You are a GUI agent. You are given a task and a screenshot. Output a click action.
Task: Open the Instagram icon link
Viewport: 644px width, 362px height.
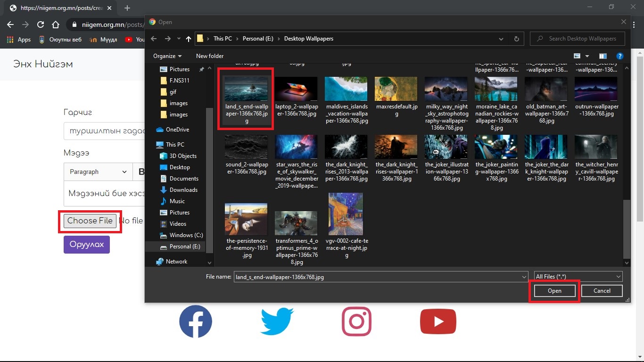tap(357, 321)
